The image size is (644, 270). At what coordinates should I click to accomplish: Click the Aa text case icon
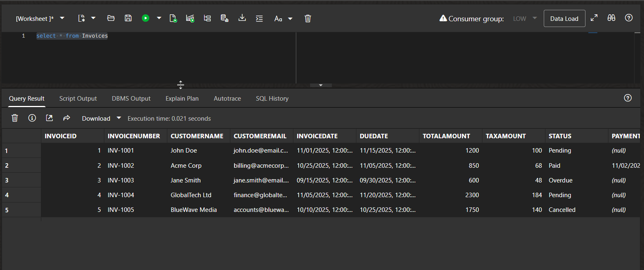(x=278, y=18)
